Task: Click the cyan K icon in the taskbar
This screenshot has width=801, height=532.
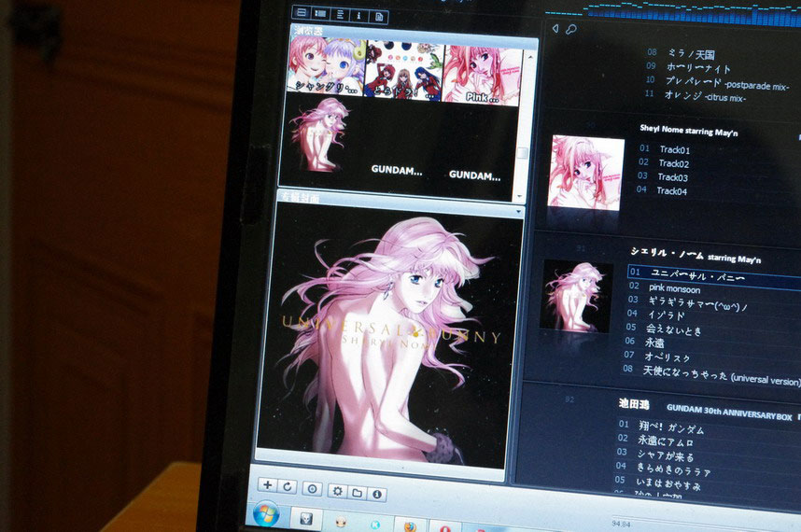Action: (x=375, y=525)
